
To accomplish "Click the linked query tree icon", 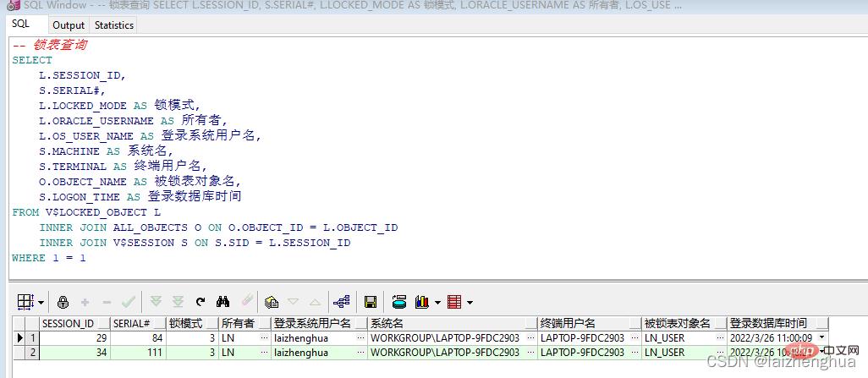I will (x=342, y=302).
